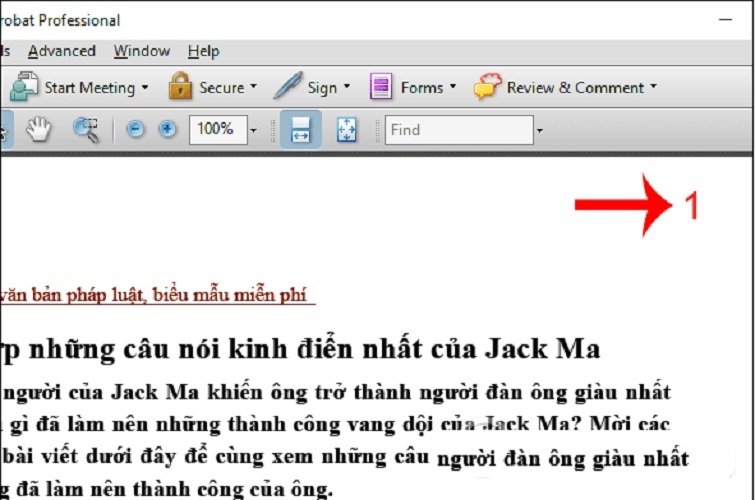This screenshot has height=500, width=755.
Task: Toggle the Fit Width scrolling mode
Action: point(300,130)
